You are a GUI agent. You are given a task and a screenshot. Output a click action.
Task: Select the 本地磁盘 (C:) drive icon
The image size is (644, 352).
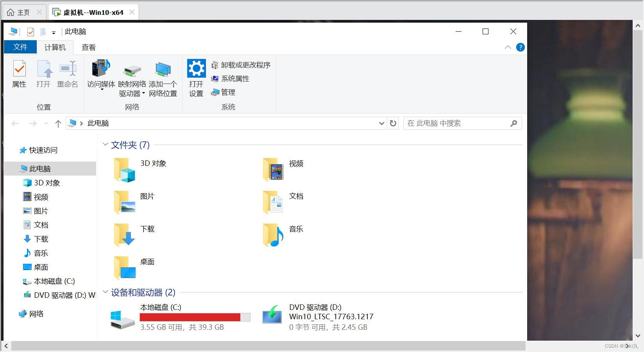123,319
